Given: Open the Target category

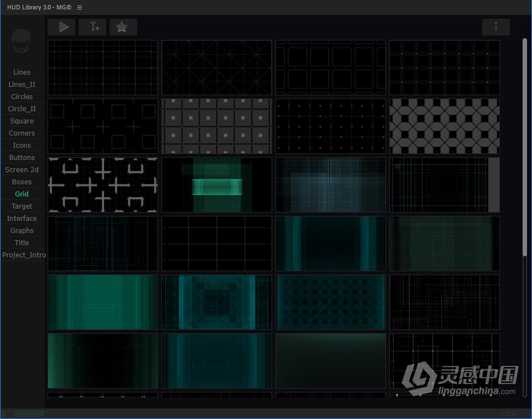Looking at the screenshot, I should click(22, 206).
